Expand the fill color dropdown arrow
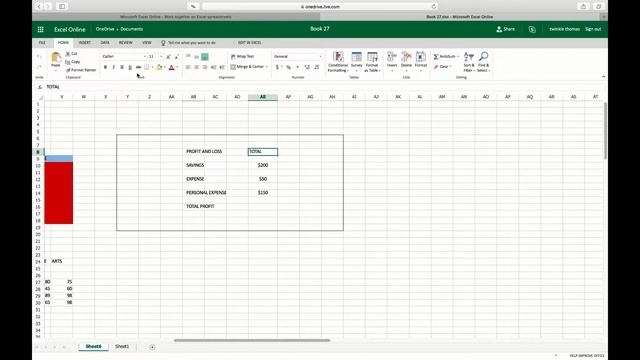The image size is (640, 360). [164, 67]
